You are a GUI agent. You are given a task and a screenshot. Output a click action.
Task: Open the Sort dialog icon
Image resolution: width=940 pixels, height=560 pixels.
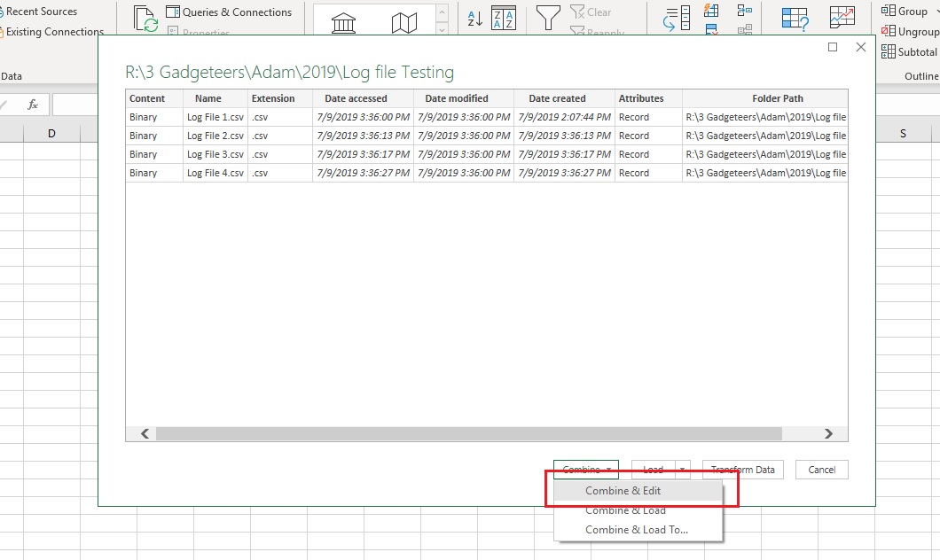(x=505, y=18)
